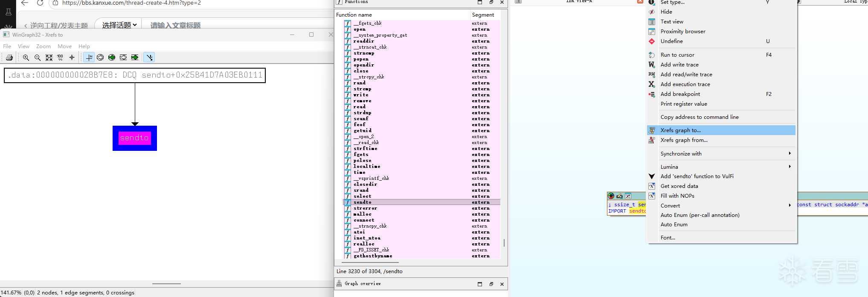The height and width of the screenshot is (297, 868).
Task: Open the WinGraph32 Move menu
Action: [65, 46]
